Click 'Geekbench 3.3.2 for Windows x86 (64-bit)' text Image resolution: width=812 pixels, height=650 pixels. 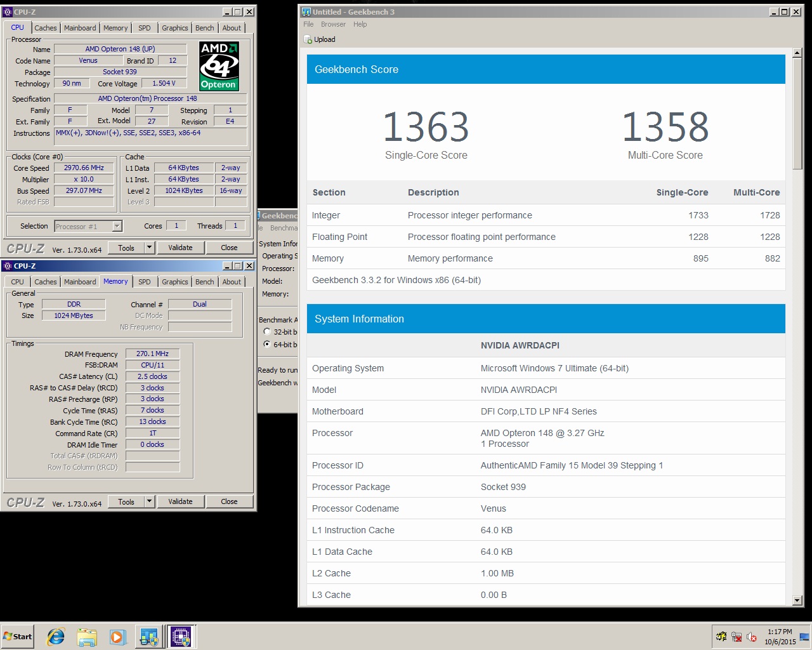(x=396, y=280)
